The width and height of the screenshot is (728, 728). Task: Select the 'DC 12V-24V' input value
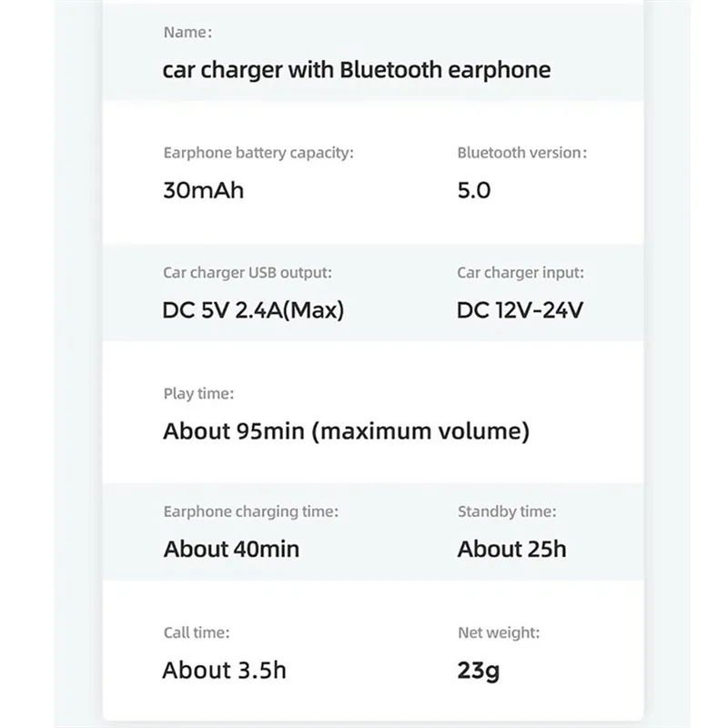pyautogui.click(x=521, y=310)
